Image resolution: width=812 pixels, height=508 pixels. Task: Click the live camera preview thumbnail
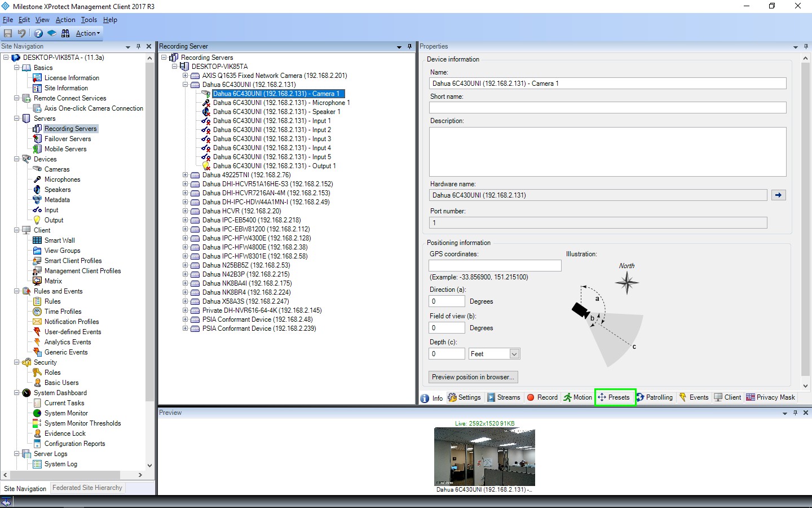484,457
